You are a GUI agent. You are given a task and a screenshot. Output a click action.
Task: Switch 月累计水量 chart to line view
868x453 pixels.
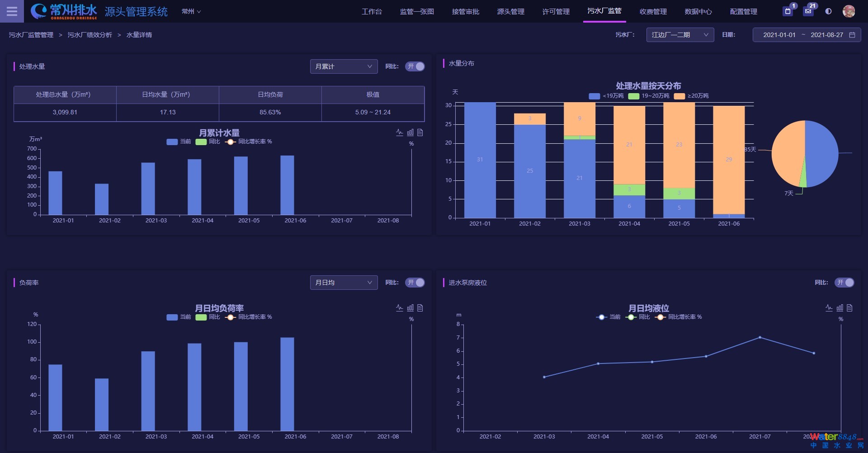pos(400,132)
